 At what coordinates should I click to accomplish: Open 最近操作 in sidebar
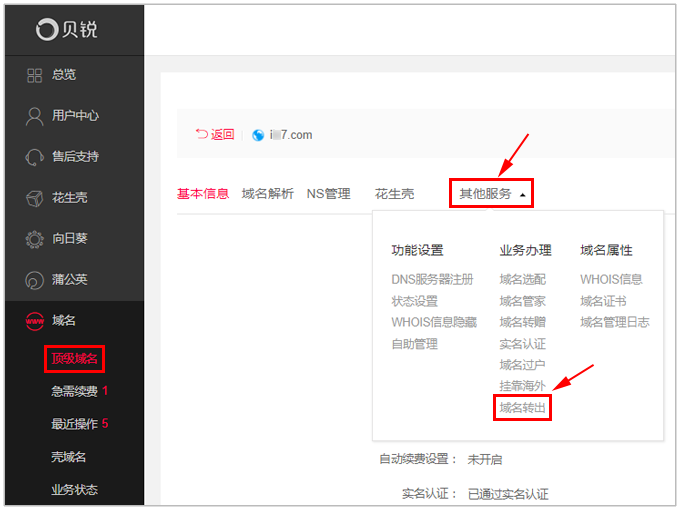[x=75, y=424]
